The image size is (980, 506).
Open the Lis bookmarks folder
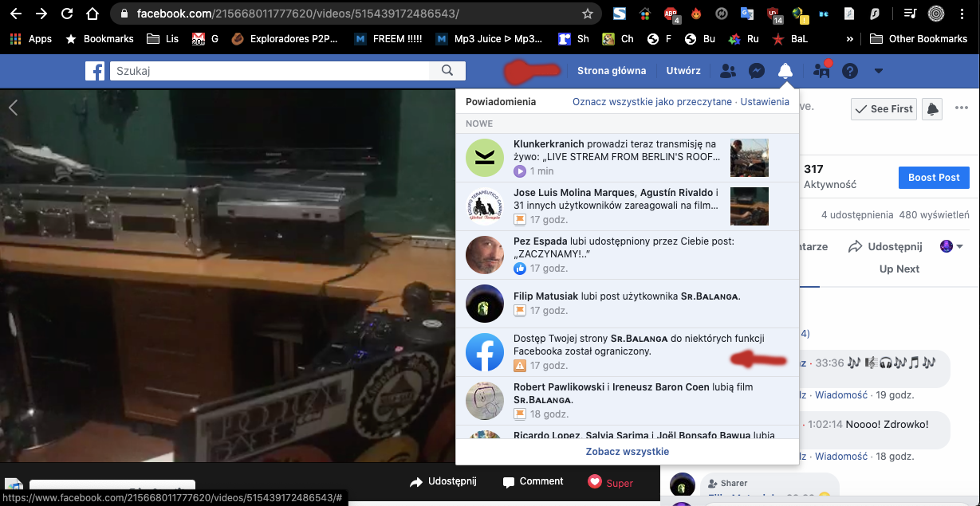click(x=163, y=38)
